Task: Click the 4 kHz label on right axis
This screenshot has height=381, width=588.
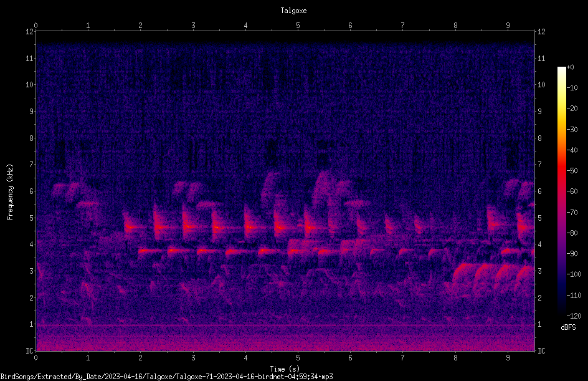Action: 539,244
